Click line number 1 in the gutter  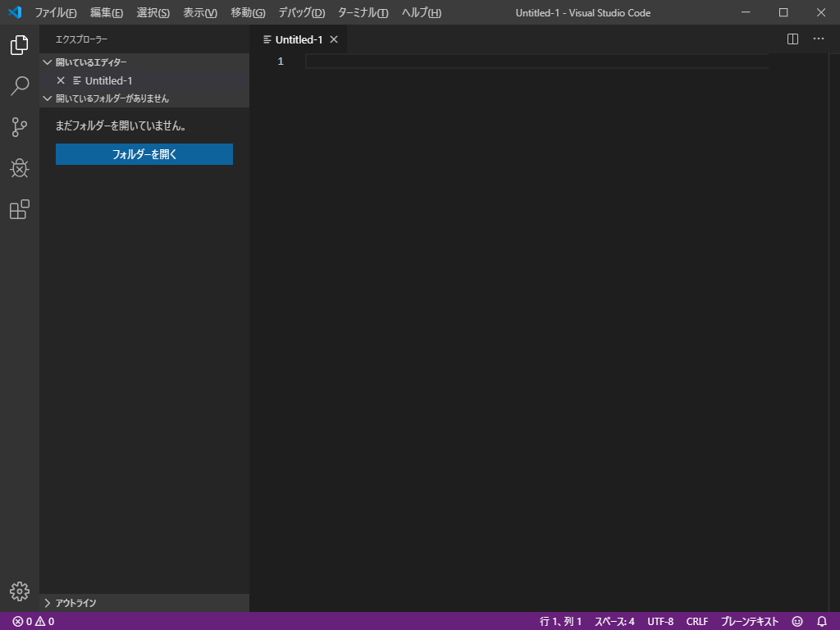point(281,62)
